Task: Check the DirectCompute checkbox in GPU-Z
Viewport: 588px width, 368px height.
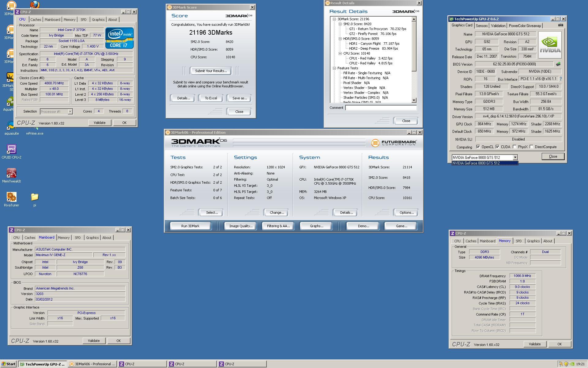Action: [x=531, y=147]
